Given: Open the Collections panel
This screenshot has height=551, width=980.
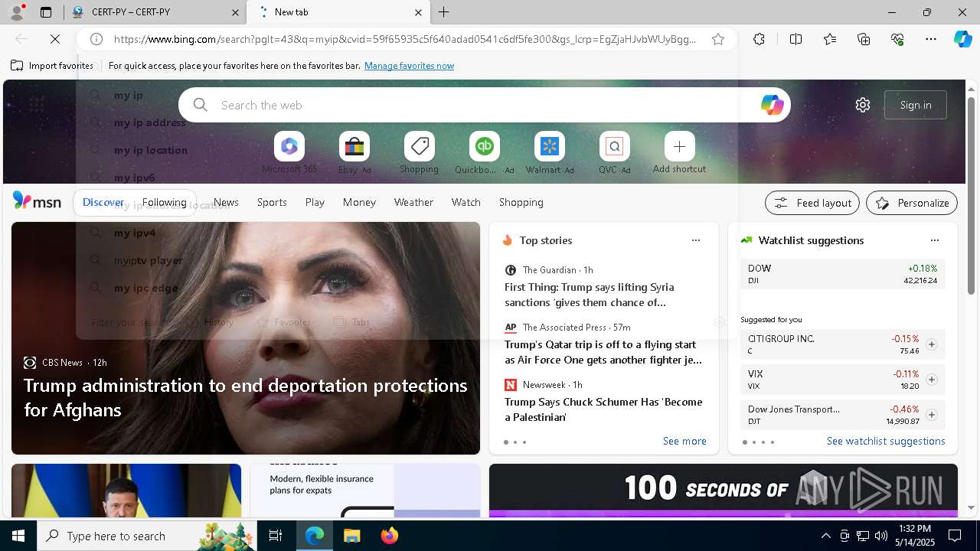Looking at the screenshot, I should 864,39.
